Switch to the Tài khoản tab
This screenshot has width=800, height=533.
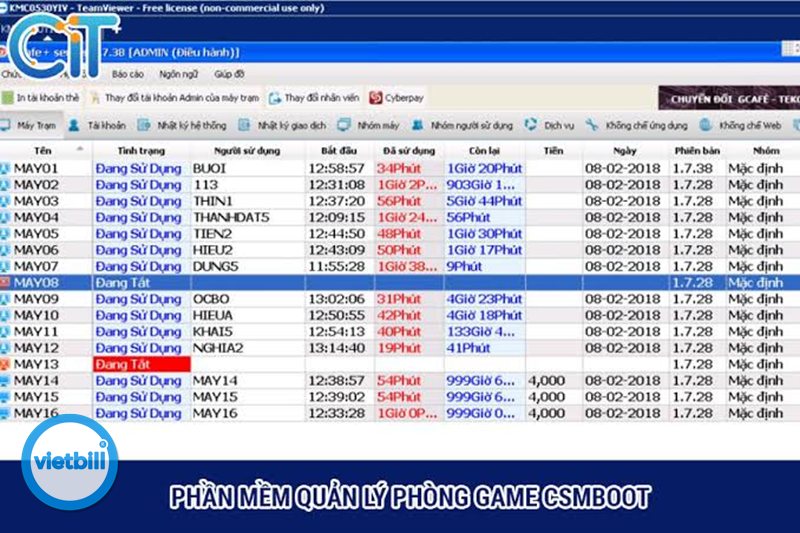[x=97, y=125]
